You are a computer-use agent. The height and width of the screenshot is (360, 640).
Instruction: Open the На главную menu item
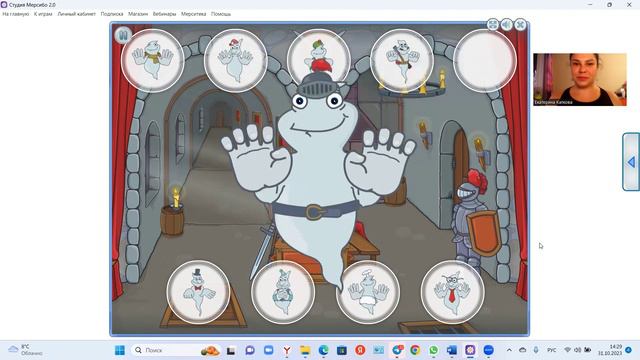(x=16, y=14)
